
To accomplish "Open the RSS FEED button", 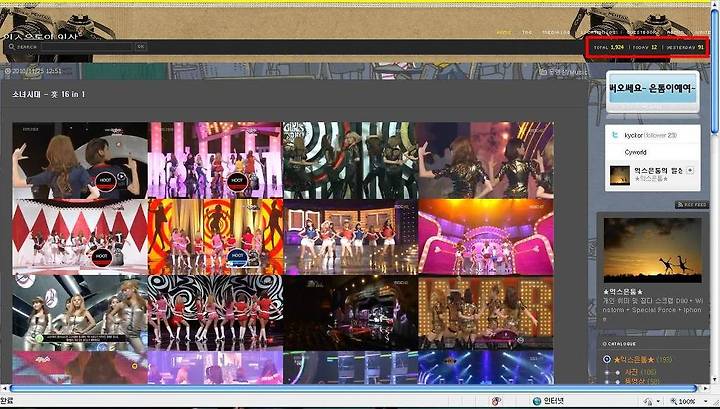I will [692, 205].
